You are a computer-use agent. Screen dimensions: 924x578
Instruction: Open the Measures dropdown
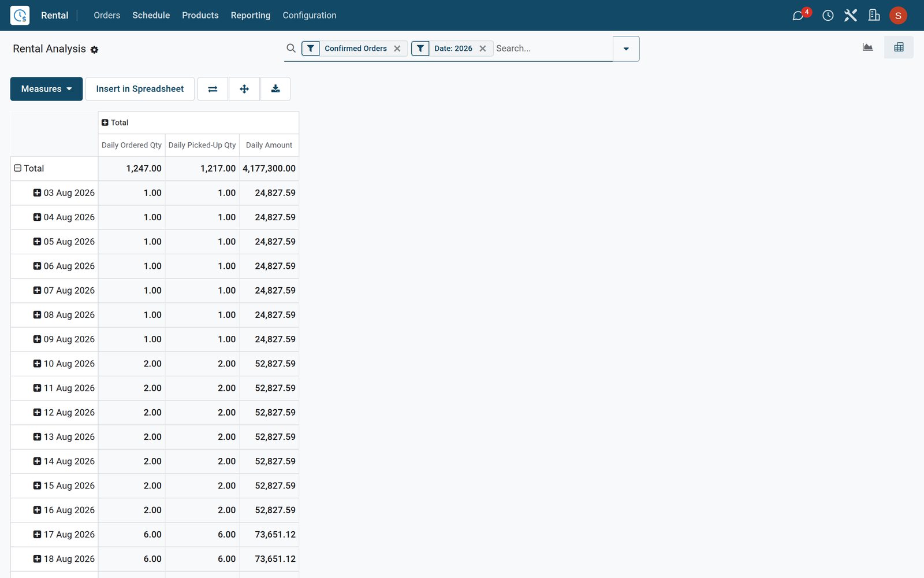coord(46,89)
